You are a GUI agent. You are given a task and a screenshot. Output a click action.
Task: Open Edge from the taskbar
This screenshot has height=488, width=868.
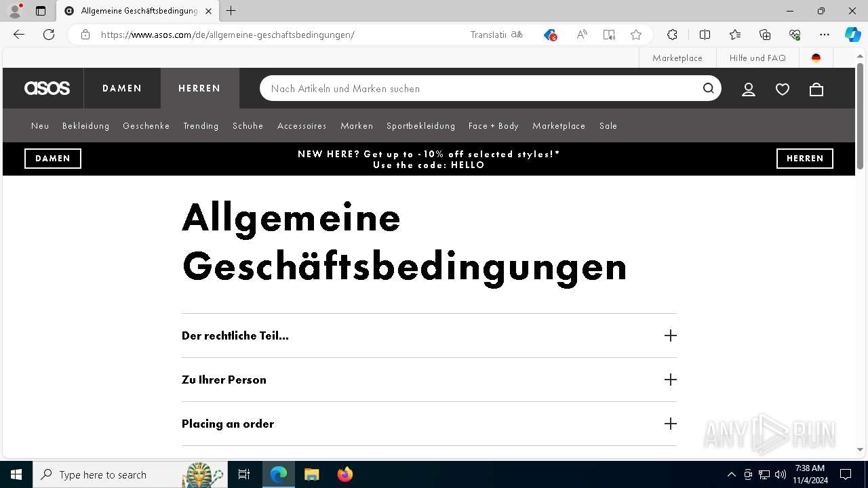279,474
